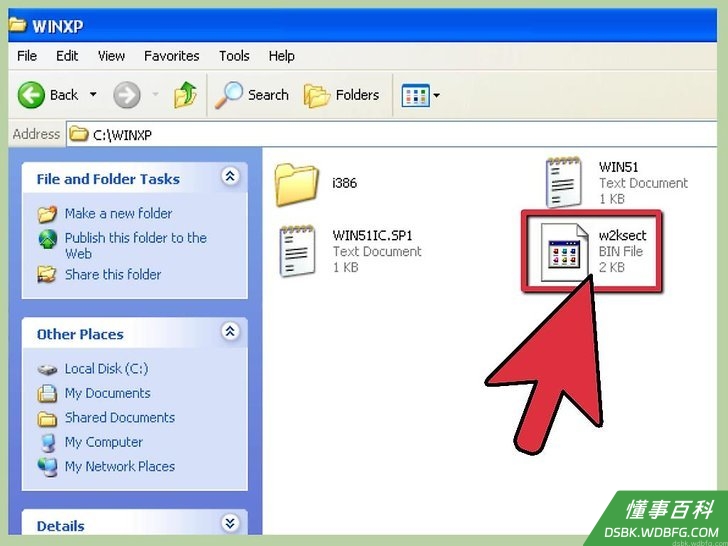Click the Search toolbar label
The height and width of the screenshot is (546, 728).
(x=268, y=95)
